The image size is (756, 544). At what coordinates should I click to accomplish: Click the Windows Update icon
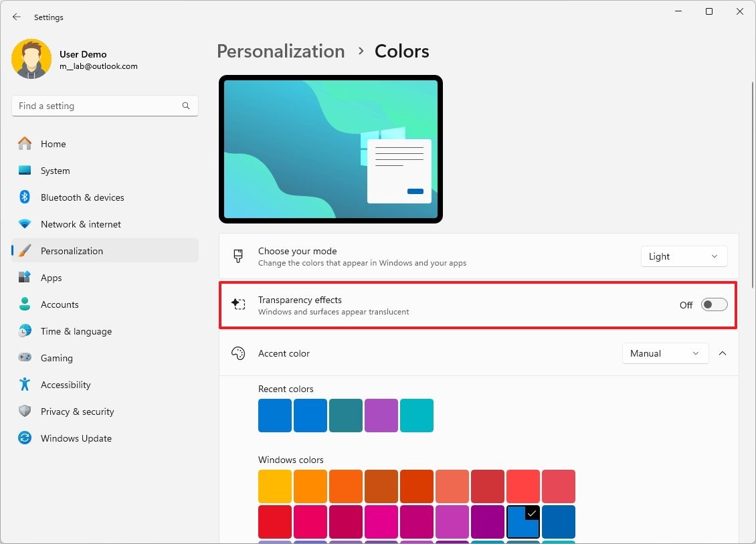(x=24, y=438)
